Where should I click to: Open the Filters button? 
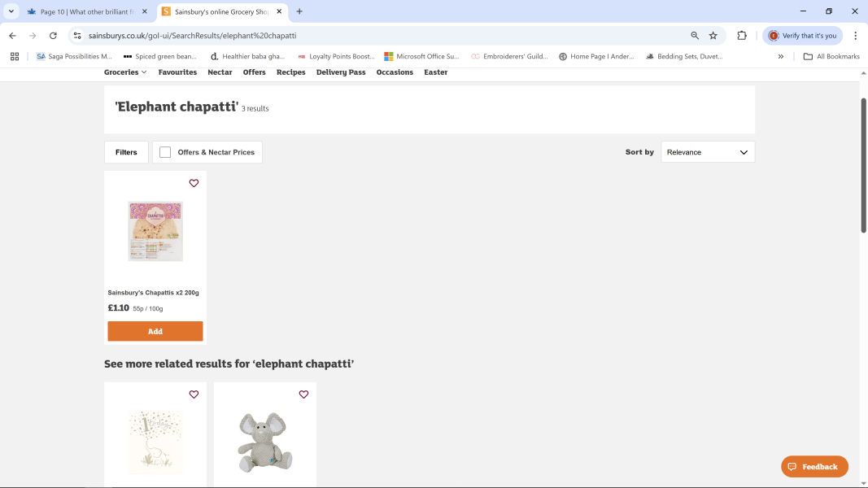(x=126, y=152)
